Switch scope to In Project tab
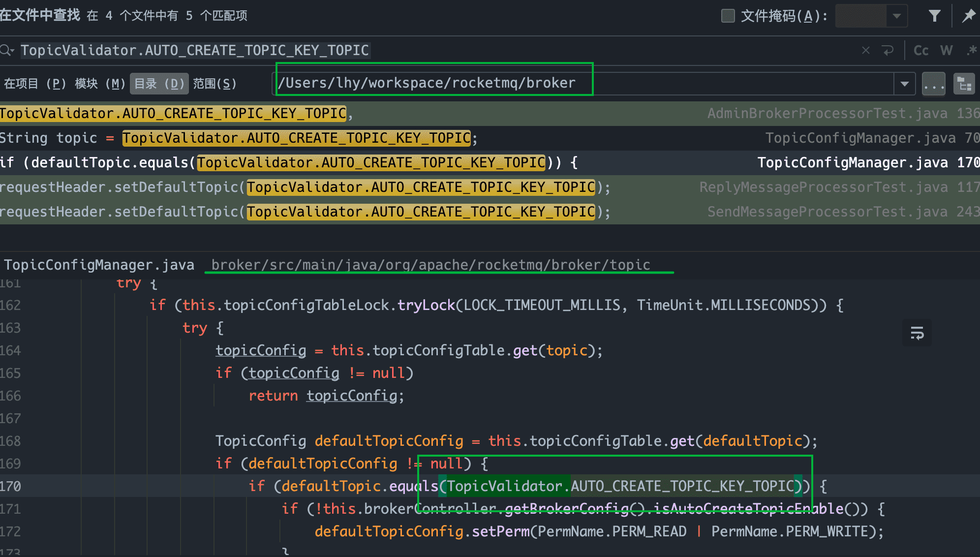The height and width of the screenshot is (557, 980). 35,84
